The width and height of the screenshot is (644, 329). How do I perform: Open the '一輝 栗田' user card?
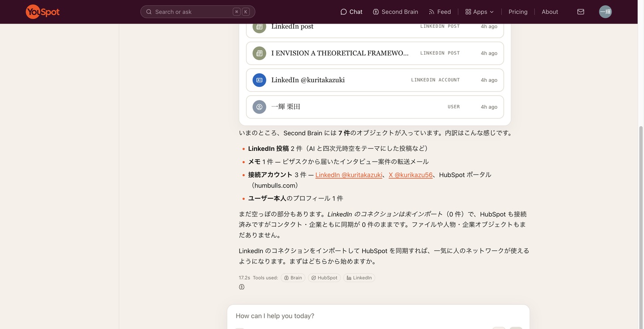click(x=375, y=107)
